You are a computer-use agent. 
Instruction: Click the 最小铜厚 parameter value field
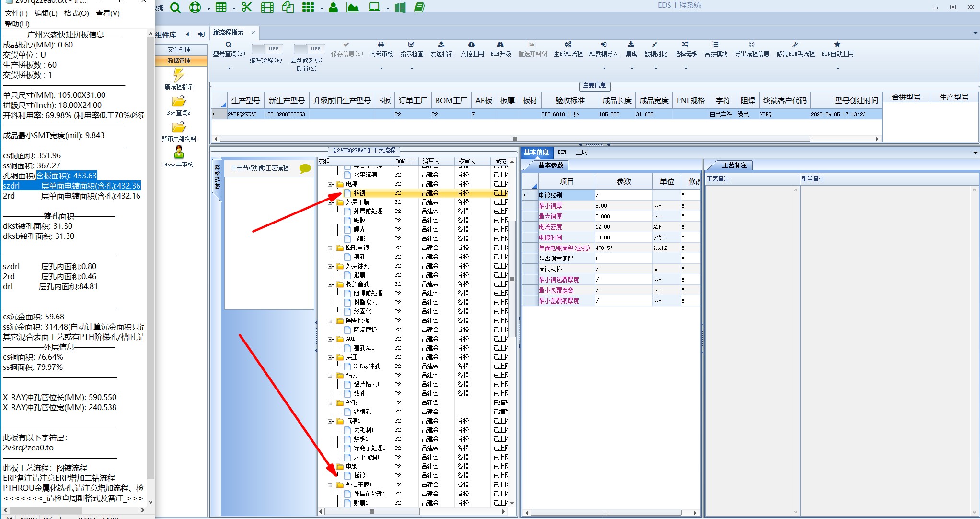click(x=623, y=206)
